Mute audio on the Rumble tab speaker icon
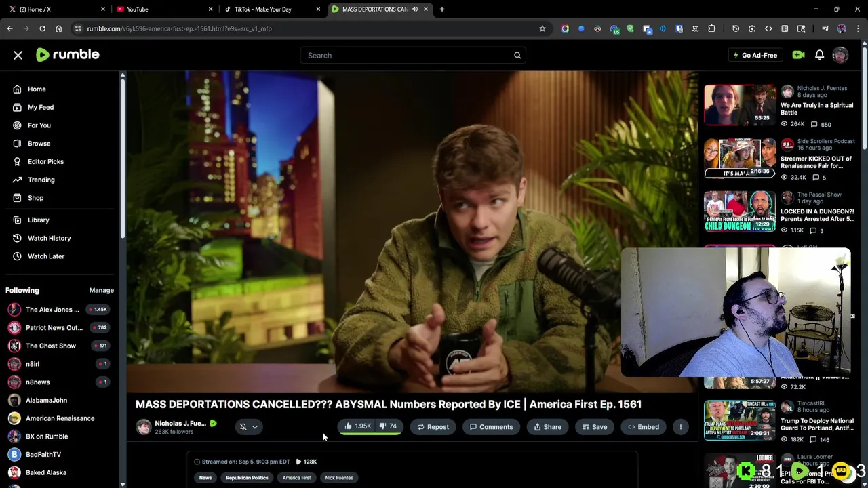 tap(414, 9)
